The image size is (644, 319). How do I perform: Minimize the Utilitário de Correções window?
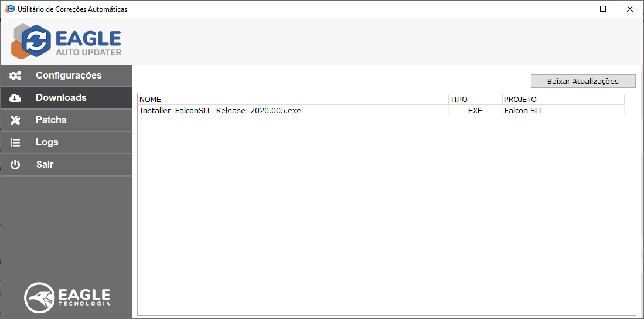pyautogui.click(x=576, y=9)
